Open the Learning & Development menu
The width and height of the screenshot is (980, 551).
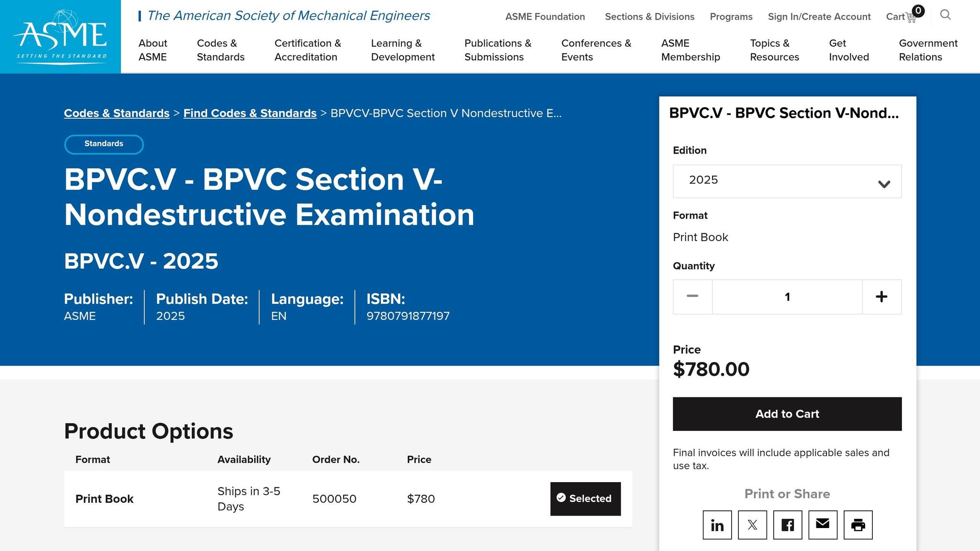click(x=402, y=50)
